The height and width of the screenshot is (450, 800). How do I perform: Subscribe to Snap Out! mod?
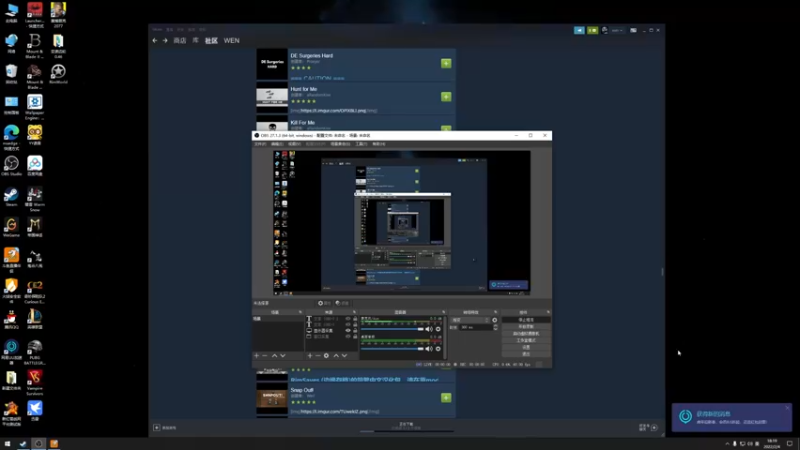click(x=446, y=398)
